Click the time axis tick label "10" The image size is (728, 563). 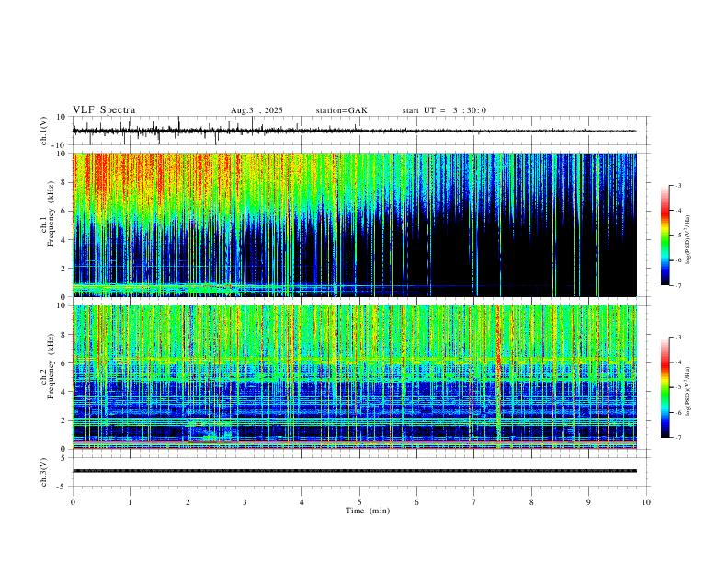tap(646, 502)
